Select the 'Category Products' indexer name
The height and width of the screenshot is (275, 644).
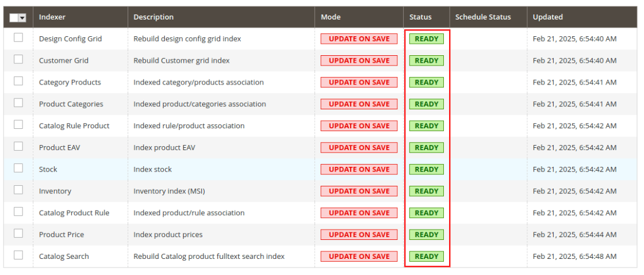(x=70, y=82)
